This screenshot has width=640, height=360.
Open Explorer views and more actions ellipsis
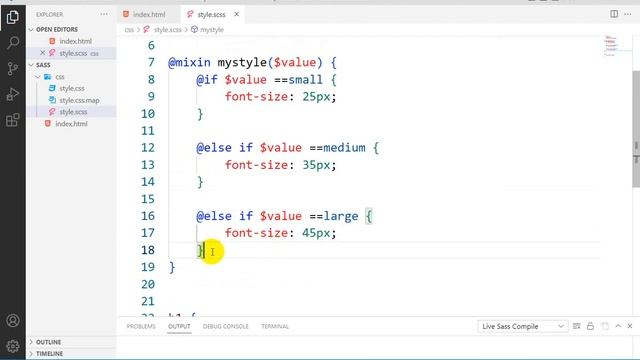click(104, 14)
